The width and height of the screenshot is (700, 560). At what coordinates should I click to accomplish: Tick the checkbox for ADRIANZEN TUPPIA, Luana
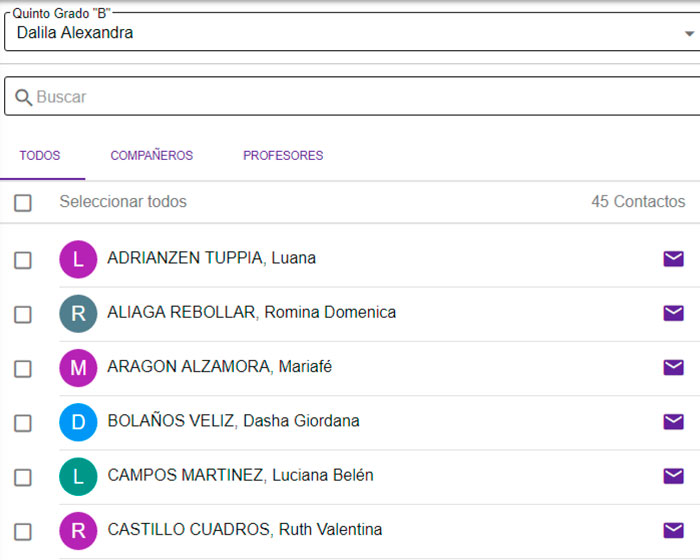pos(23,260)
